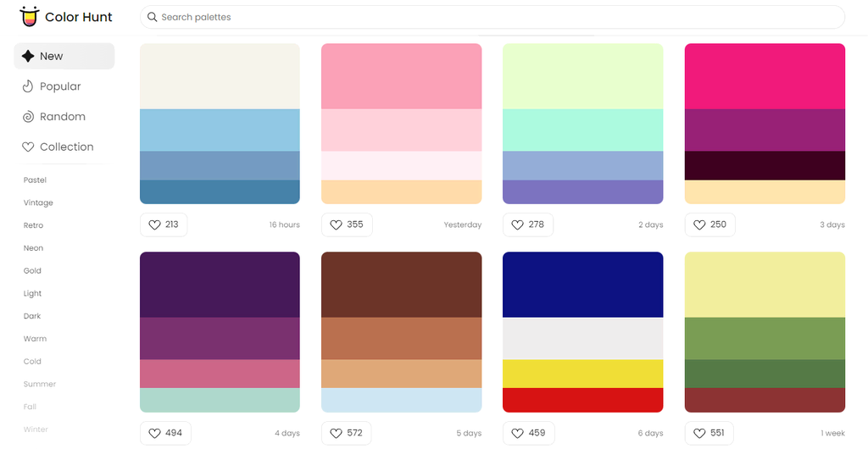Like the palette with 213 likes

[164, 224]
